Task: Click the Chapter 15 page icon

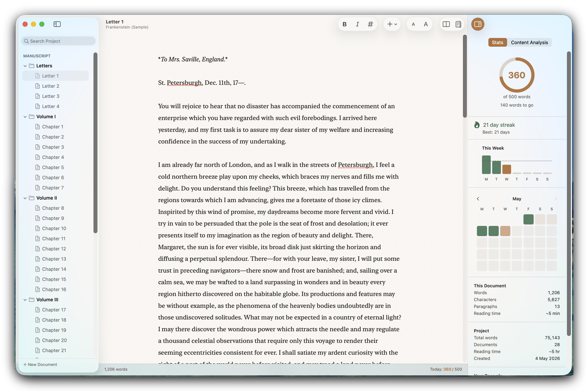Action: pyautogui.click(x=37, y=279)
